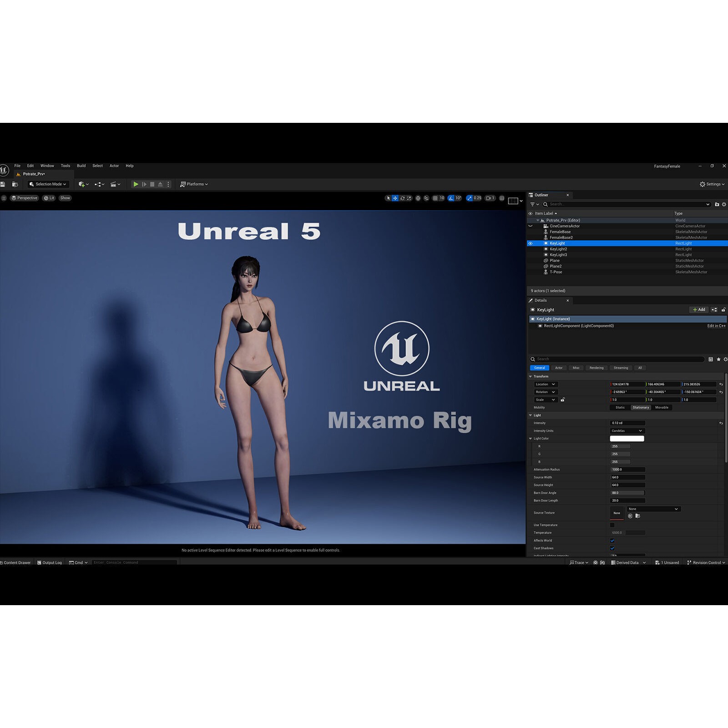
Task: Select the Rotate transform tool
Action: pos(402,198)
